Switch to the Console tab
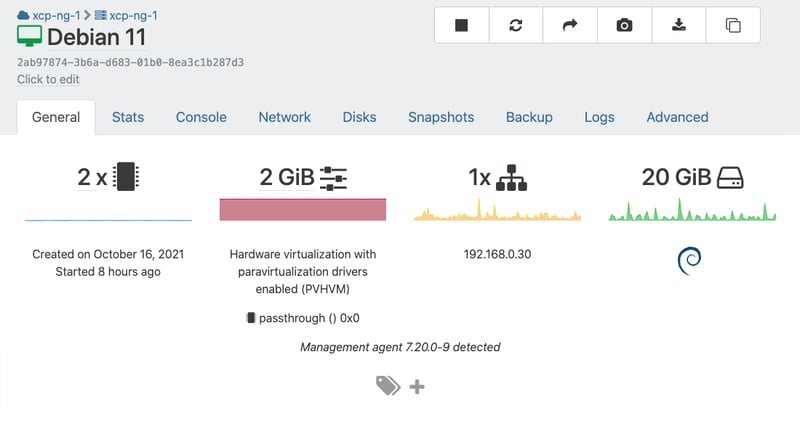 [201, 117]
